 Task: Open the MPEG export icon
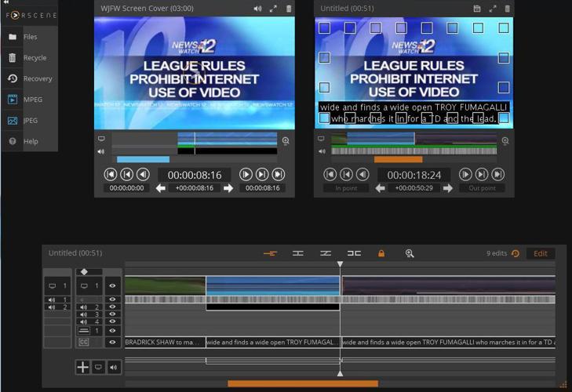point(13,100)
